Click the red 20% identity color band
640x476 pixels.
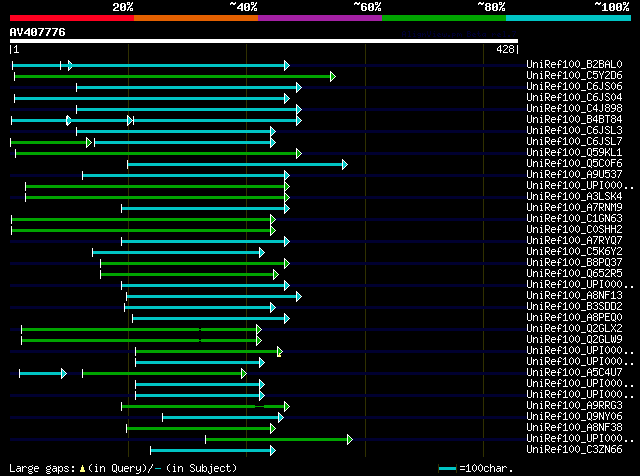[x=72, y=18]
